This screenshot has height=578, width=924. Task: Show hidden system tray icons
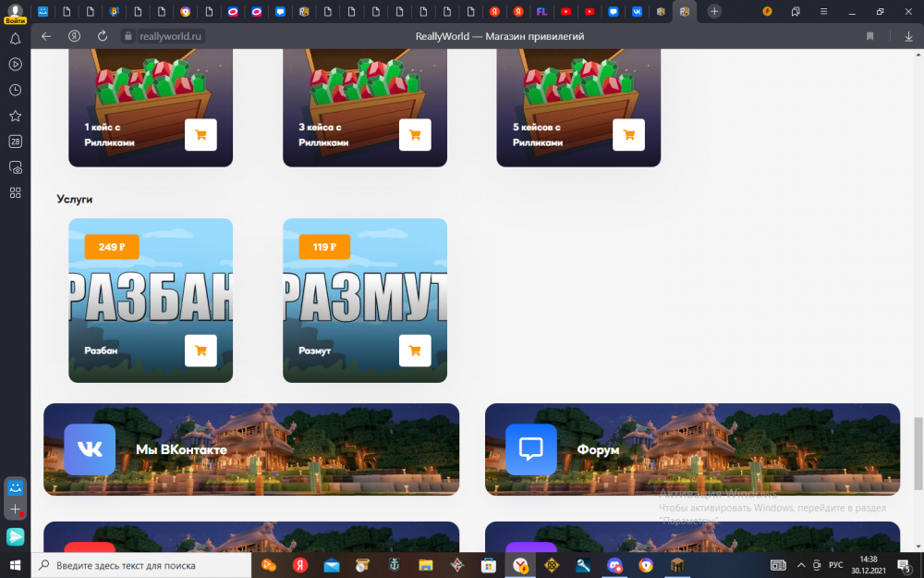click(801, 565)
